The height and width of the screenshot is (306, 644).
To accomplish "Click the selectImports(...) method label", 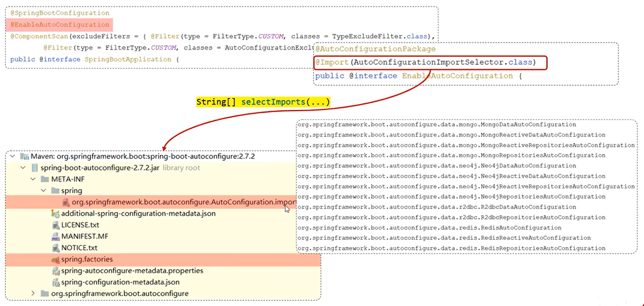I will (285, 102).
